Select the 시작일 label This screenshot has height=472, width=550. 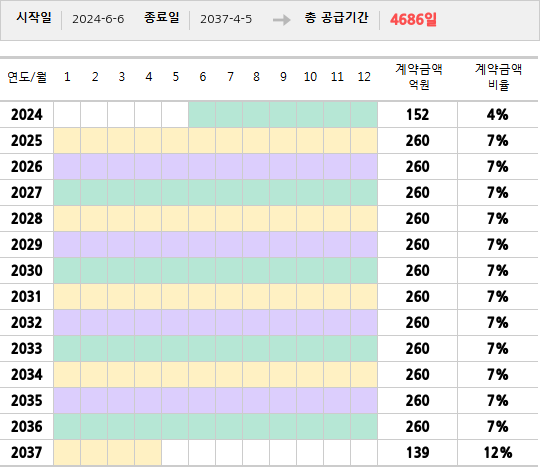[34, 18]
